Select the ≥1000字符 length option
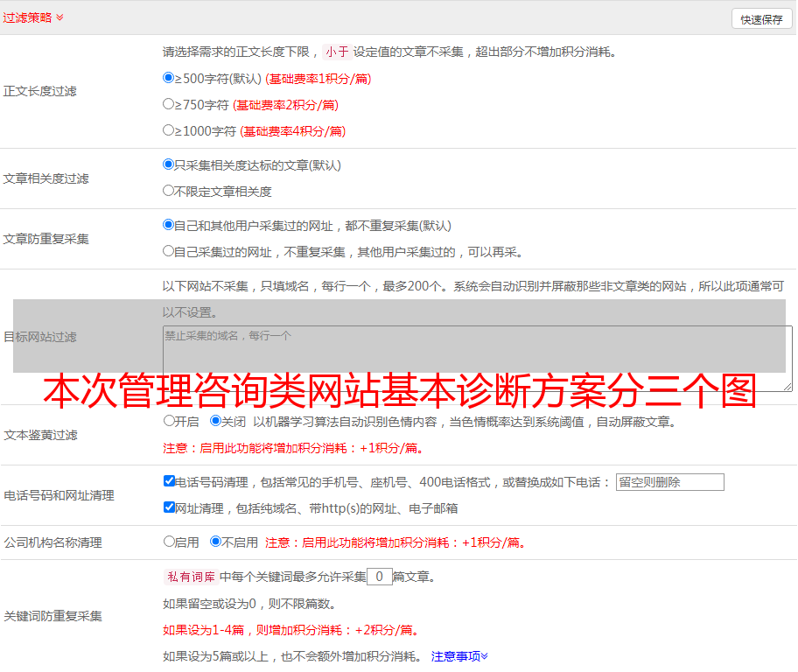The width and height of the screenshot is (798, 672). click(x=169, y=130)
